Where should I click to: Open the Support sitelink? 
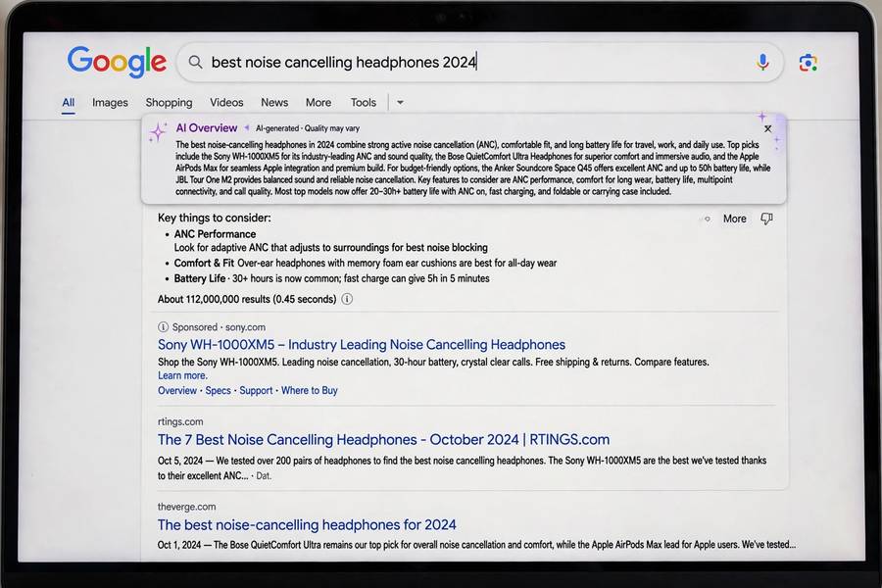(x=256, y=390)
